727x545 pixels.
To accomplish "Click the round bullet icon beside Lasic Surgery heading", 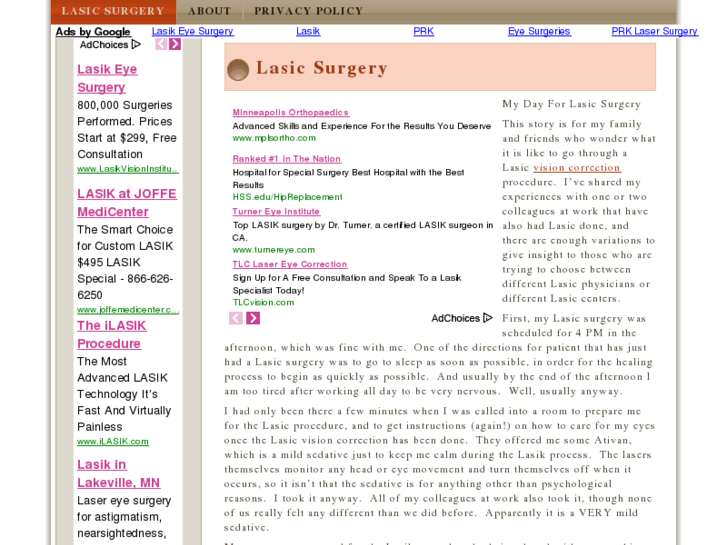I will click(x=238, y=70).
